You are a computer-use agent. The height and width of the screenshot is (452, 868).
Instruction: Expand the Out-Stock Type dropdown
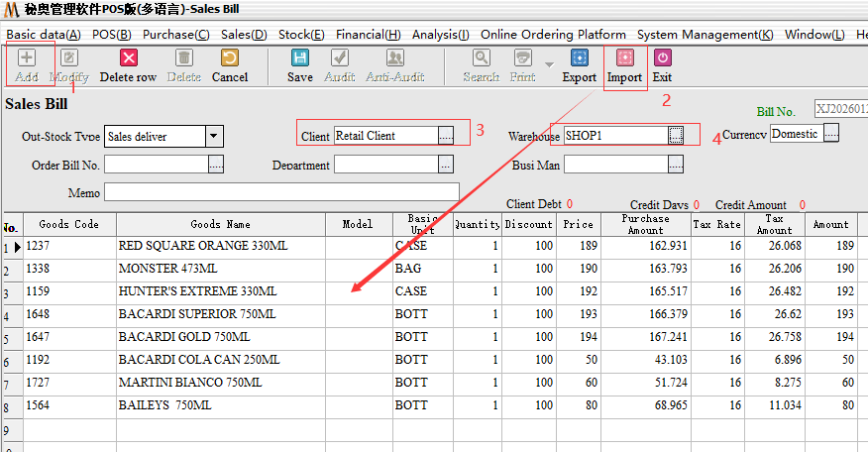[x=214, y=136]
